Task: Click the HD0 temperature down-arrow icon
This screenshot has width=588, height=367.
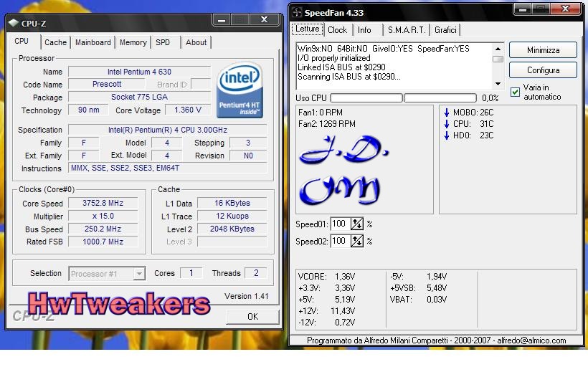Action: point(447,135)
